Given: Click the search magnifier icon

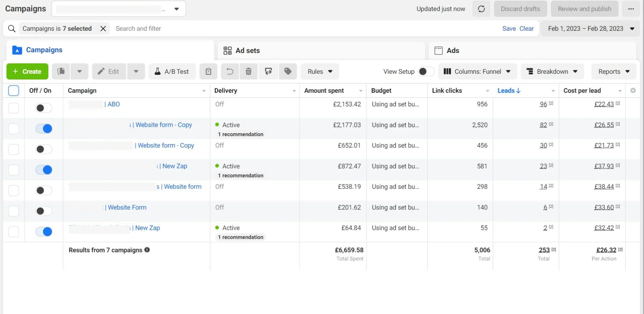Looking at the screenshot, I should (x=12, y=29).
